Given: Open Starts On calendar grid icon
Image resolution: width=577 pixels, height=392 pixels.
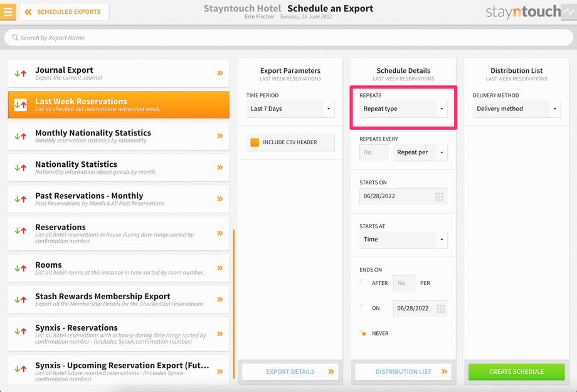Looking at the screenshot, I should tap(440, 196).
